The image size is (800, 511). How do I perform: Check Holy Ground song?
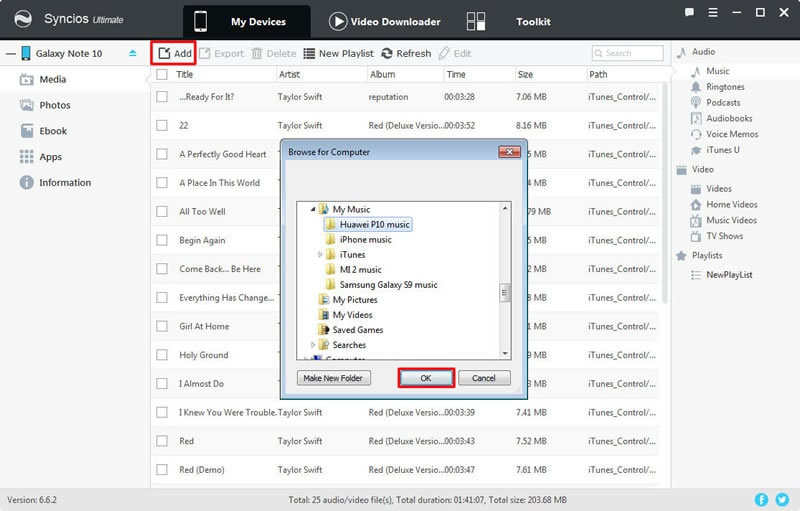(x=162, y=355)
